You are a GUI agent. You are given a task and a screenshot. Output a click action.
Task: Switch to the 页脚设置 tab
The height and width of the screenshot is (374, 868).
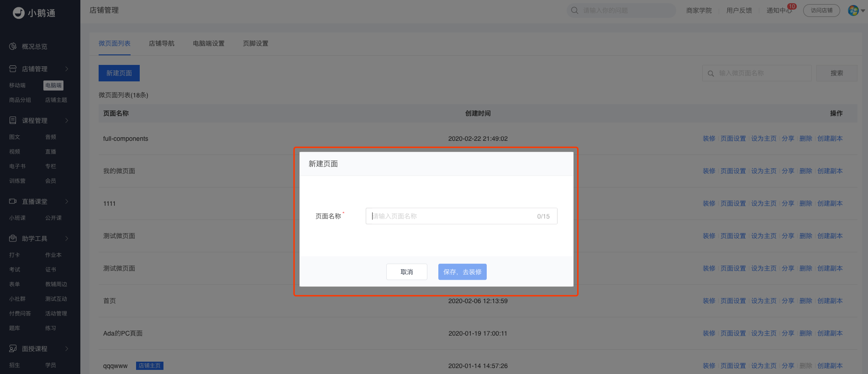pyautogui.click(x=256, y=43)
